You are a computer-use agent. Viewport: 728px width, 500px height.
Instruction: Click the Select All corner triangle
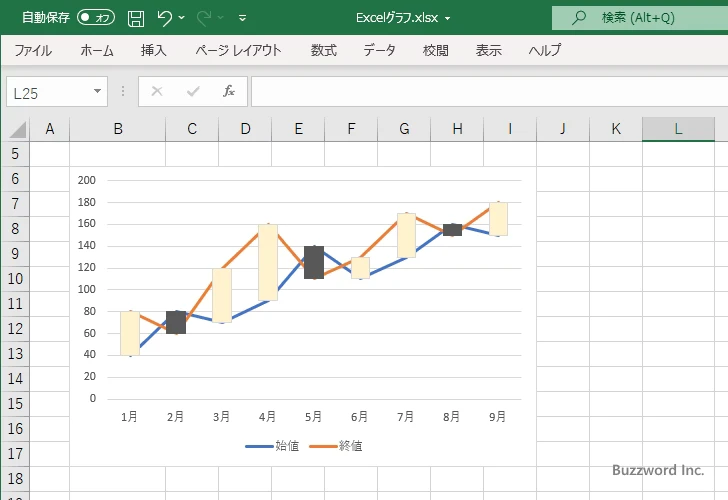click(x=17, y=130)
